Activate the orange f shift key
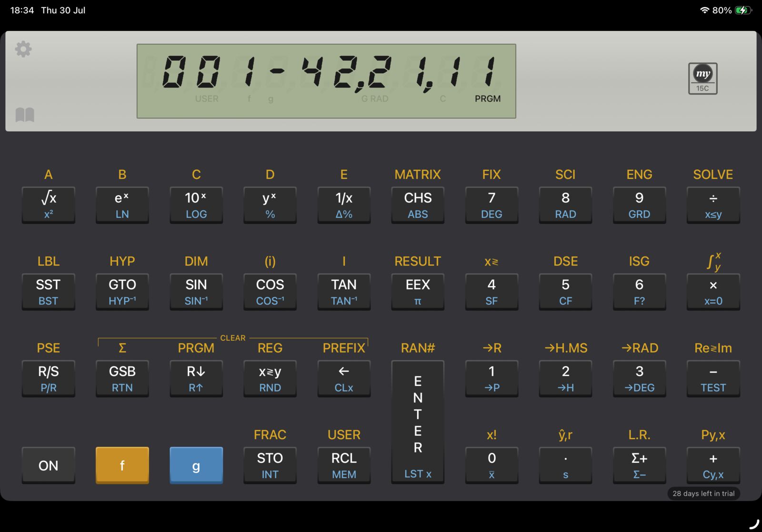The height and width of the screenshot is (532, 762). point(122,465)
